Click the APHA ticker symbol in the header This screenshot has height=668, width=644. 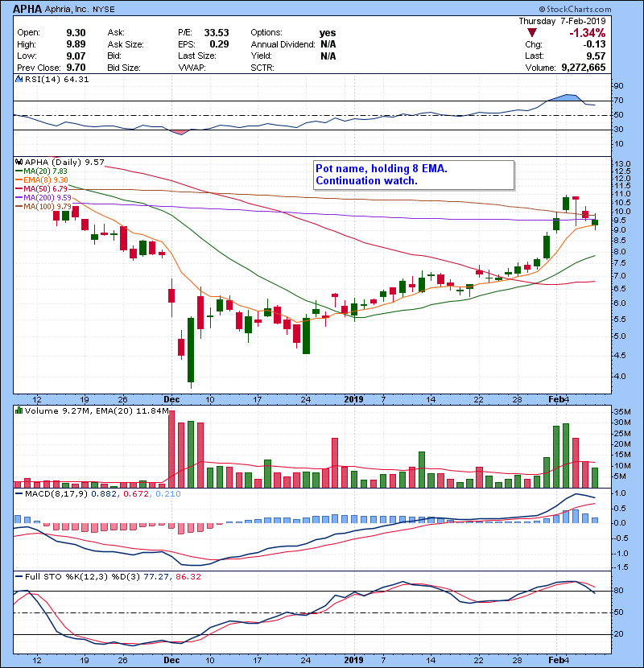tap(27, 9)
